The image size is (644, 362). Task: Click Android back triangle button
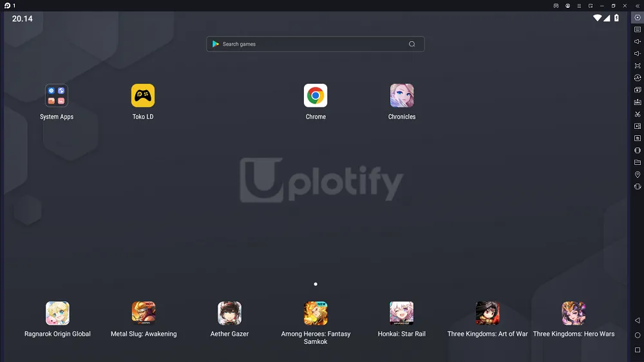pos(638,320)
